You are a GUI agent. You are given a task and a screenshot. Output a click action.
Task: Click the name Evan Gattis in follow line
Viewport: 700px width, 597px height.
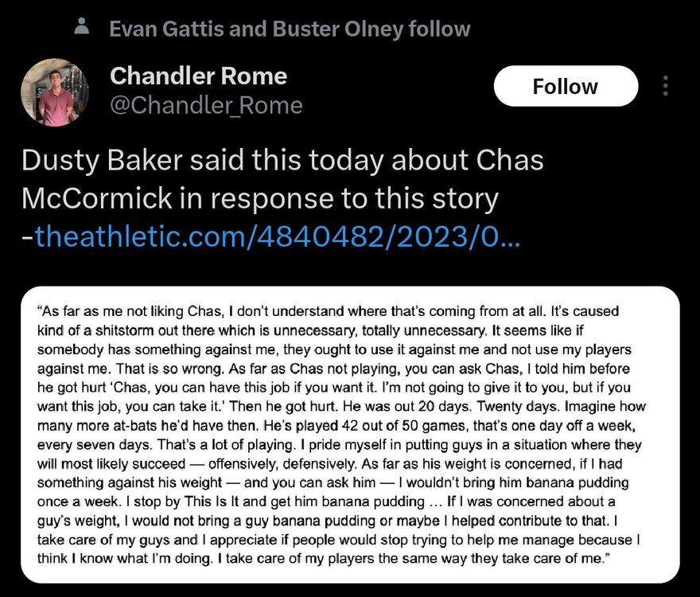(167, 29)
